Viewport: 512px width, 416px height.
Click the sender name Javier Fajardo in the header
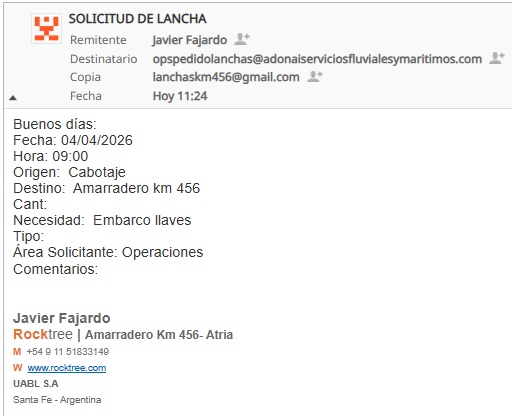(x=190, y=40)
